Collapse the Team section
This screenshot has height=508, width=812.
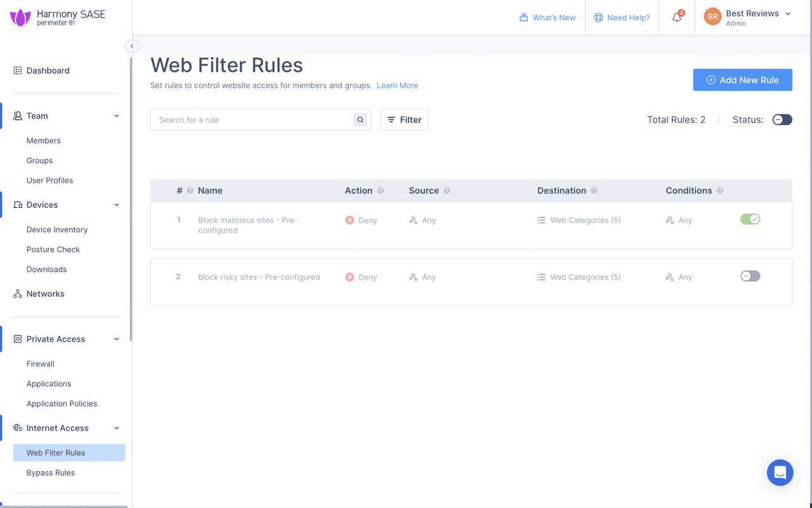pyautogui.click(x=116, y=115)
